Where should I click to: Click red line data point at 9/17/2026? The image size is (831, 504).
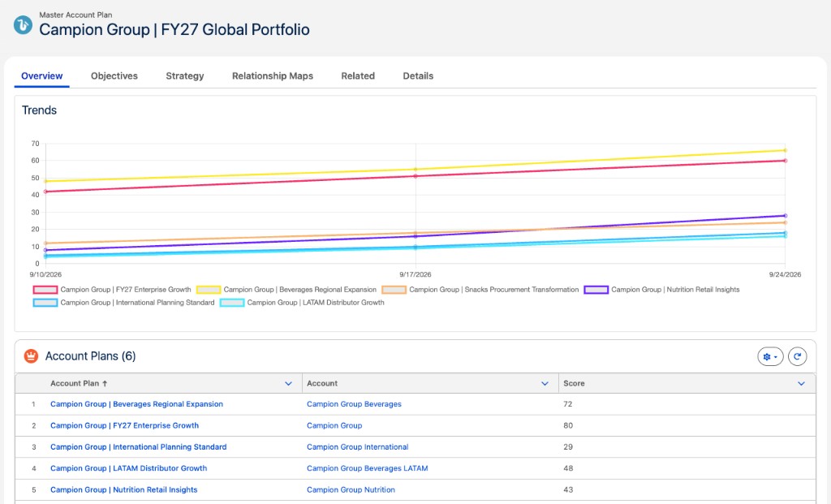pos(415,176)
